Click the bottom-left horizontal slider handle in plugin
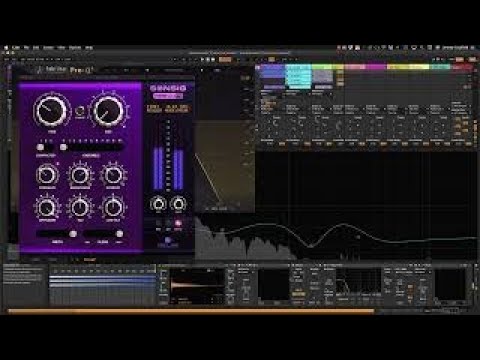 click(x=73, y=234)
